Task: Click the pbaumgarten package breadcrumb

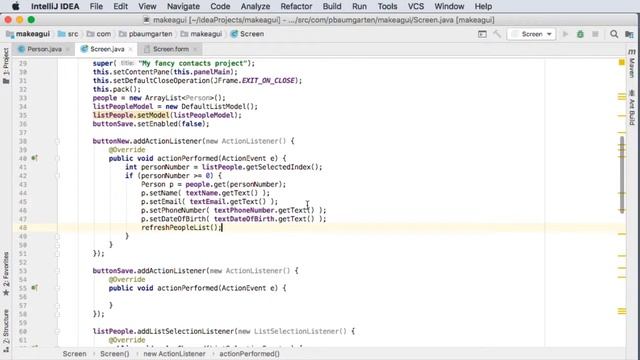Action: pyautogui.click(x=145, y=34)
